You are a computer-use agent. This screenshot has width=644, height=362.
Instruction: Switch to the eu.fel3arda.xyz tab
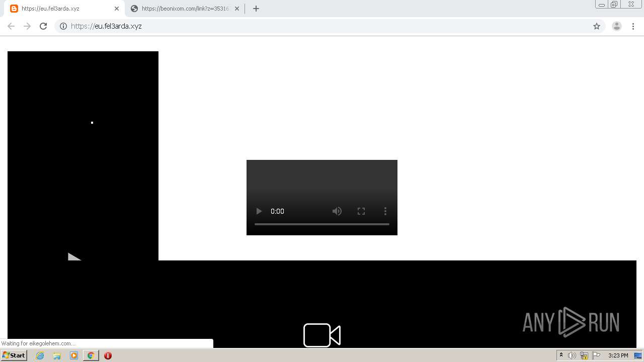(64, 9)
